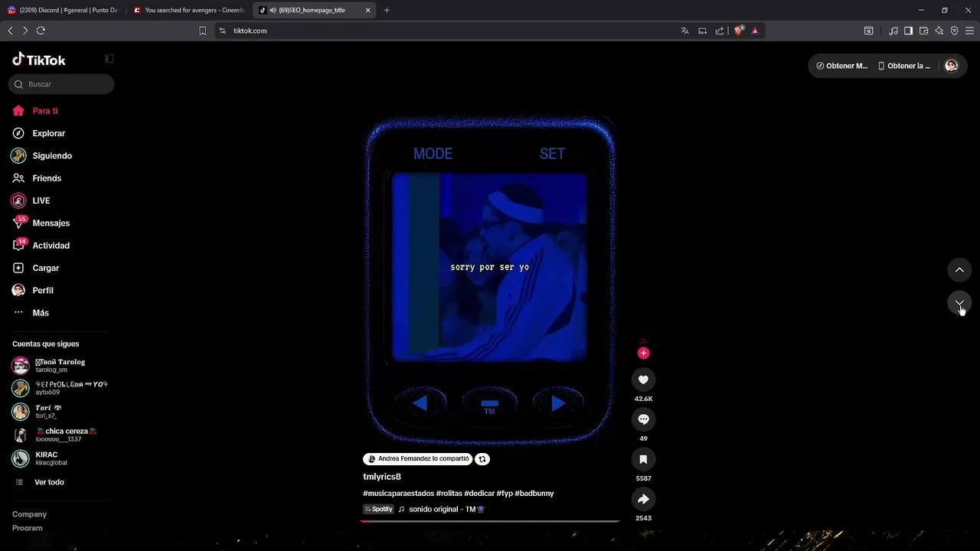Share the video using the arrow icon
The width and height of the screenshot is (980, 551).
click(x=643, y=499)
